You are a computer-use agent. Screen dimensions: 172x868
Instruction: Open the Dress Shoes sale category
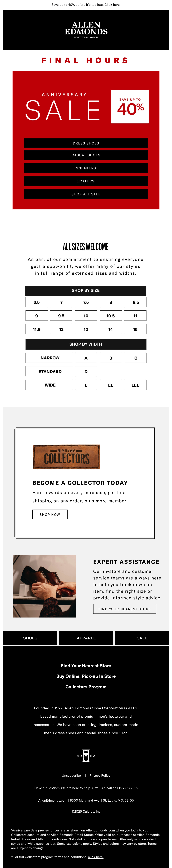pyautogui.click(x=86, y=143)
